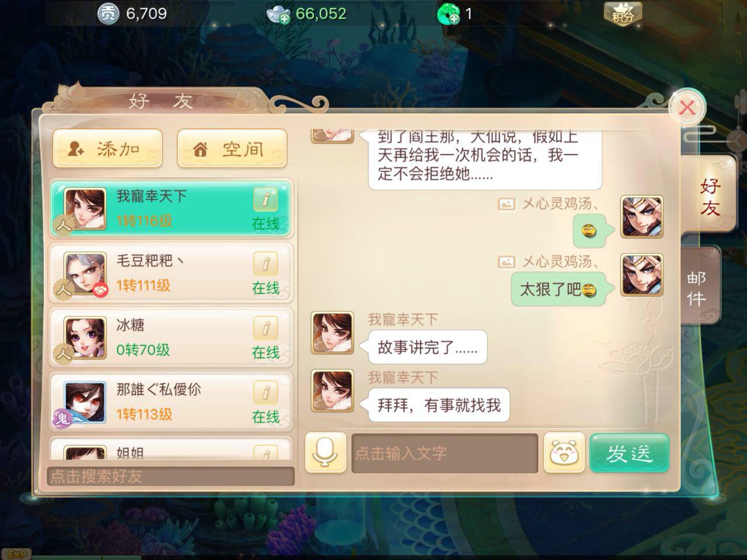747x560 pixels.
Task: Open info icon for 那誰ぐ私傻你
Action: tap(266, 393)
